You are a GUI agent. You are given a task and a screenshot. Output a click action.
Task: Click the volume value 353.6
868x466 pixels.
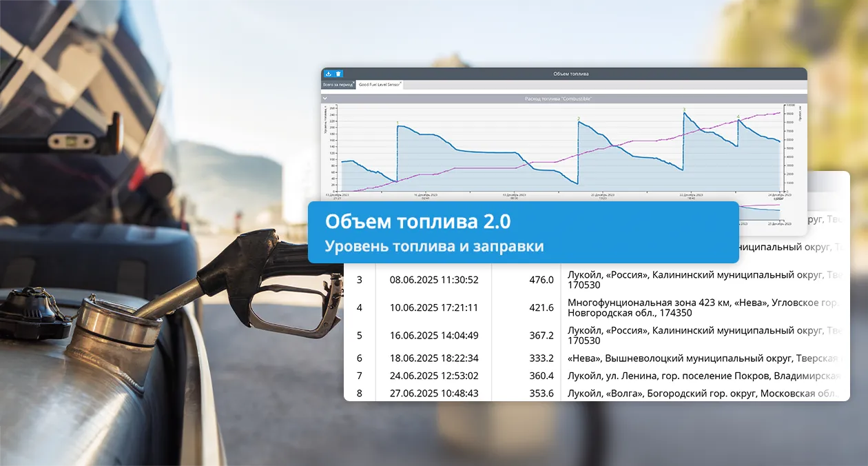pos(541,394)
